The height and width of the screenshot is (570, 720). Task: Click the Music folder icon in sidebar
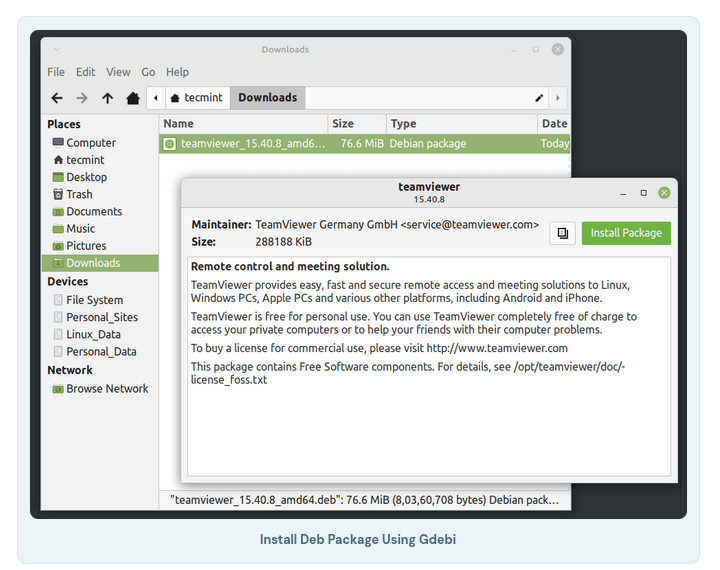pos(58,229)
